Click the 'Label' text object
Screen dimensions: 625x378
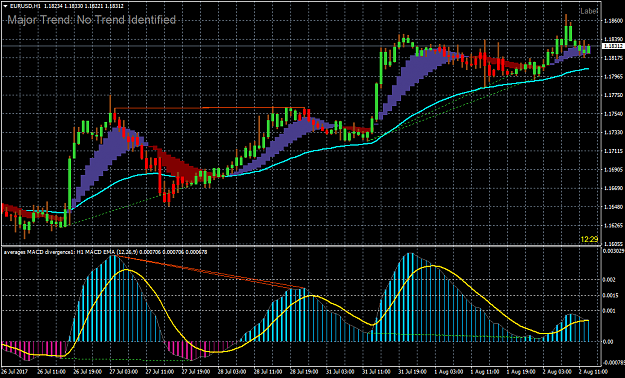click(x=589, y=11)
